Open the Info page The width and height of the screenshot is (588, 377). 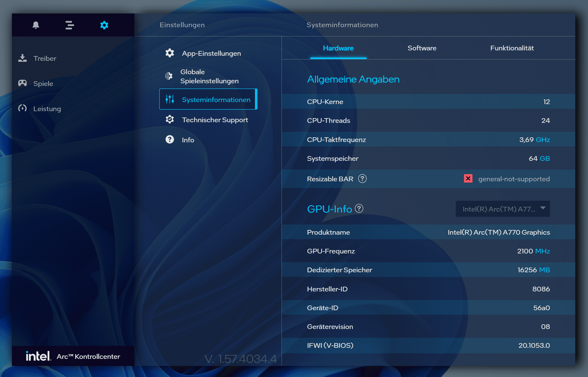click(188, 140)
